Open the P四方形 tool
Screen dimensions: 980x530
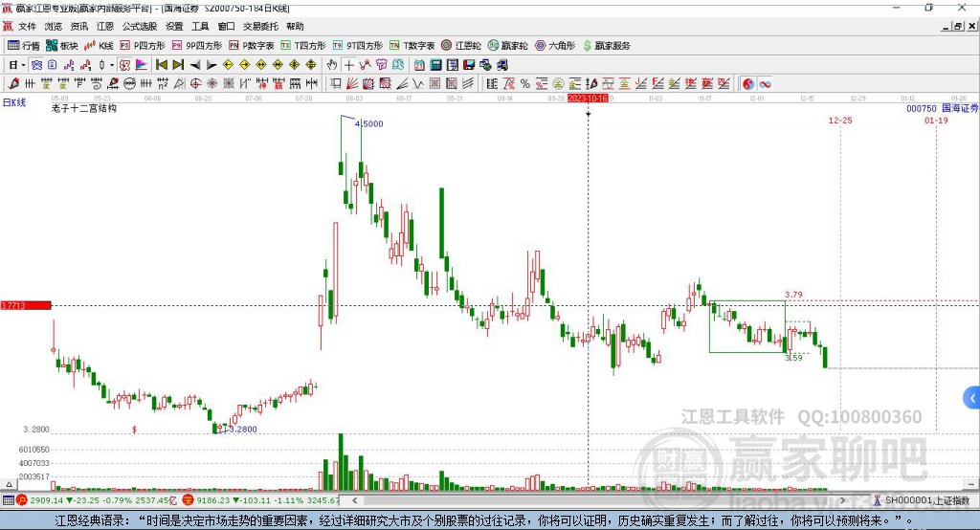click(143, 46)
